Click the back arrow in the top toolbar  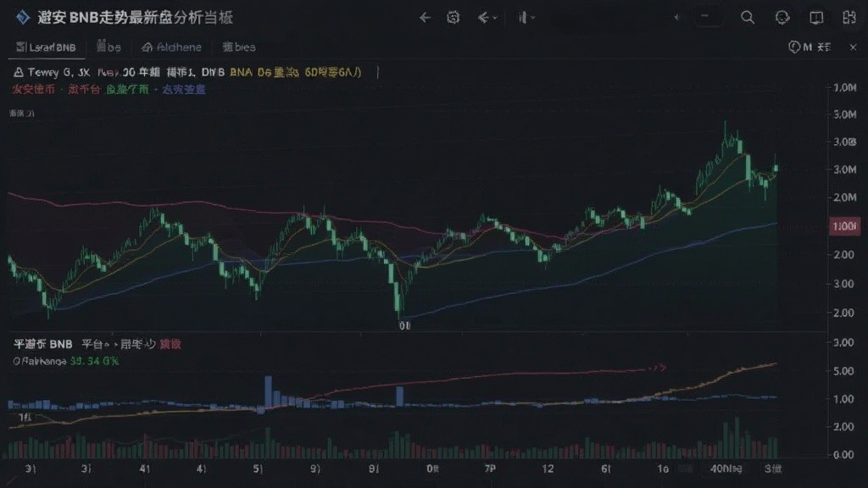coord(425,18)
